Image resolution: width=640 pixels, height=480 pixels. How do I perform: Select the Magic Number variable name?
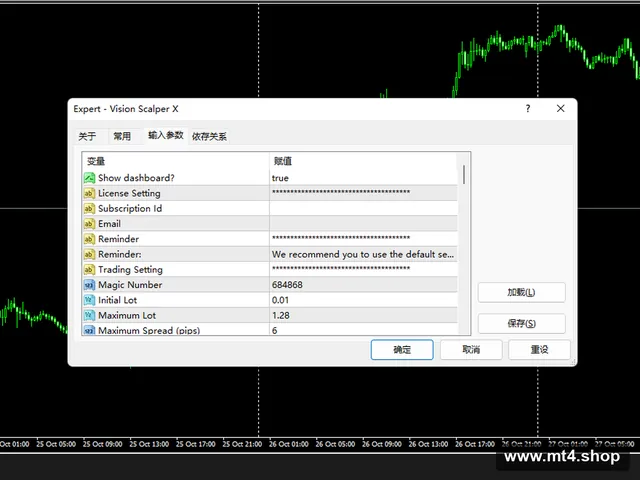(130, 285)
